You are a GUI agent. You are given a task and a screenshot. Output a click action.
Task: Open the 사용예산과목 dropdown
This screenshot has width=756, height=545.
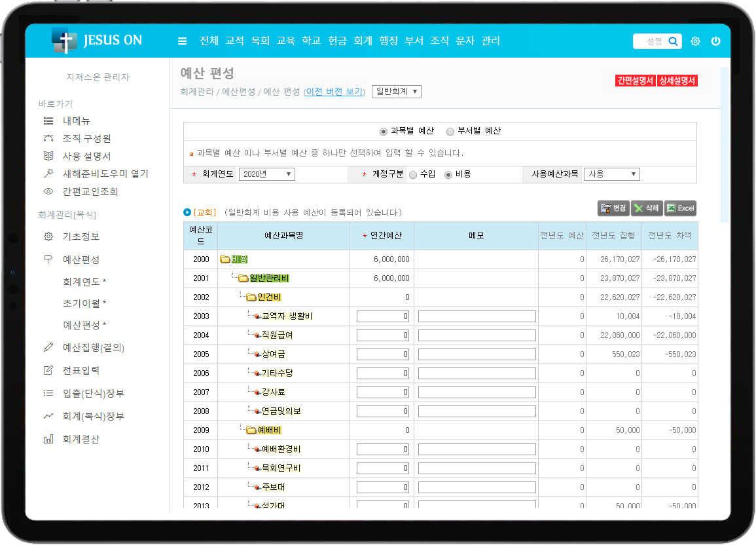click(x=611, y=174)
